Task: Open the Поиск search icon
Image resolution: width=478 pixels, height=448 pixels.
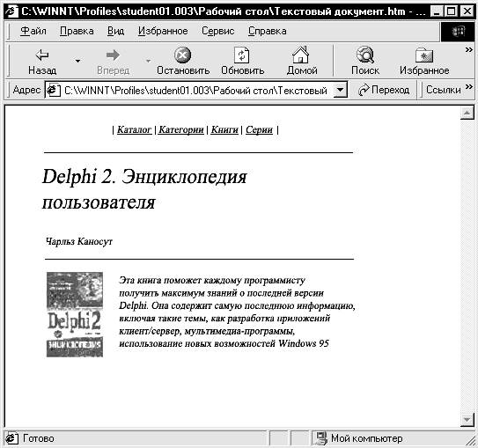Action: 365,55
